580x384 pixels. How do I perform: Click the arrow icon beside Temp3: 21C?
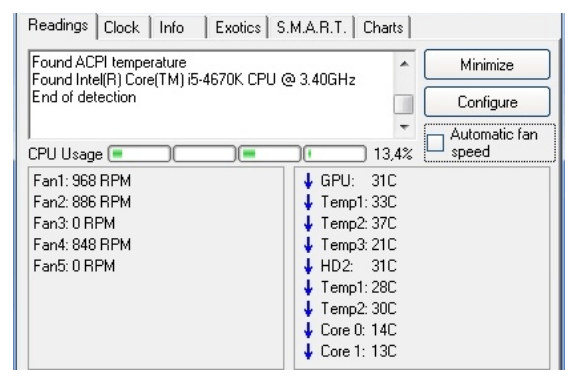[x=308, y=245]
